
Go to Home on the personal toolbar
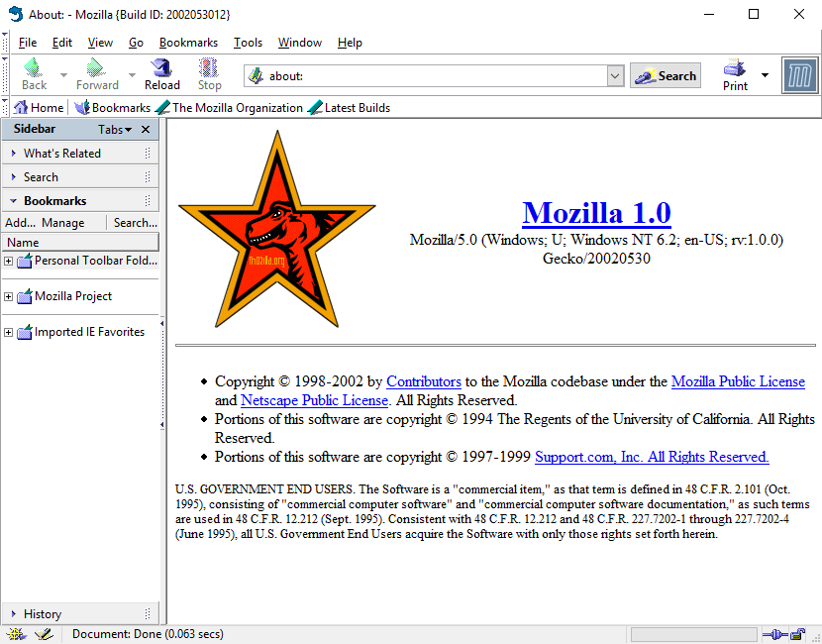39,108
